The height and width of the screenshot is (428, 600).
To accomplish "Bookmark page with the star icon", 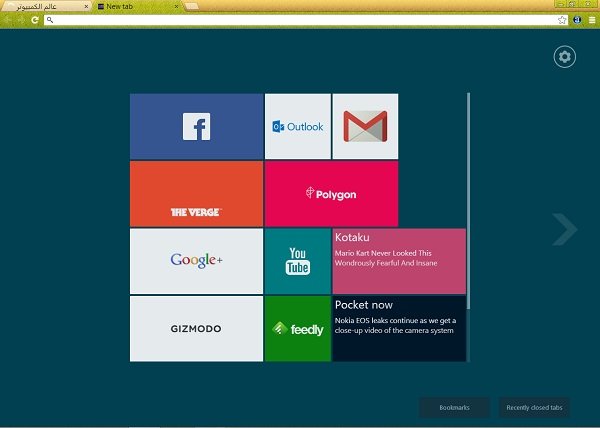I will 562,20.
